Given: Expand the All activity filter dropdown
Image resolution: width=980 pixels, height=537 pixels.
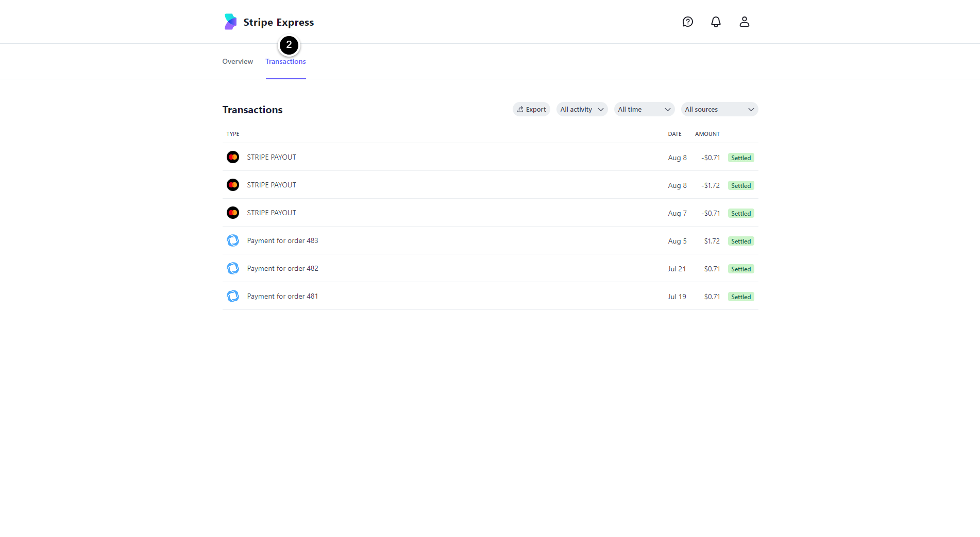Looking at the screenshot, I should click(582, 109).
